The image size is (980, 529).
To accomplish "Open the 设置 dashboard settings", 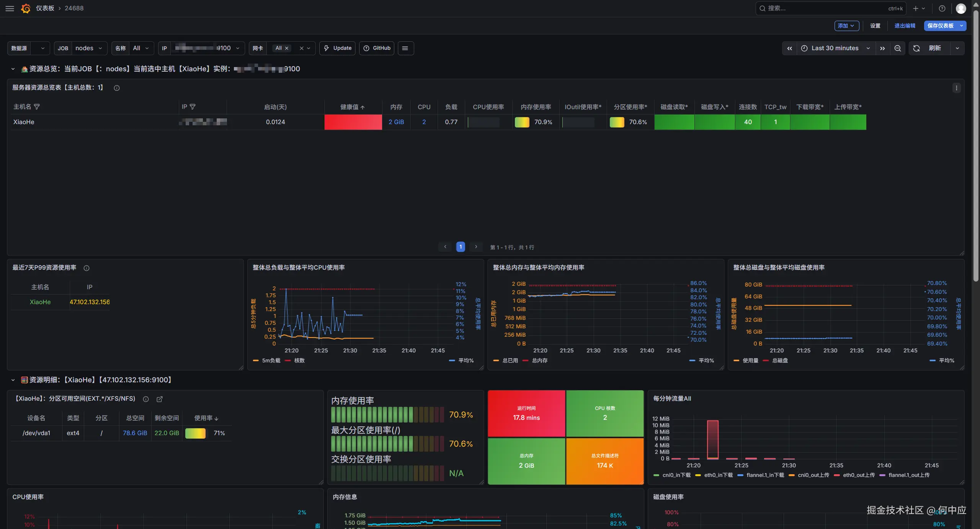I will click(x=875, y=26).
